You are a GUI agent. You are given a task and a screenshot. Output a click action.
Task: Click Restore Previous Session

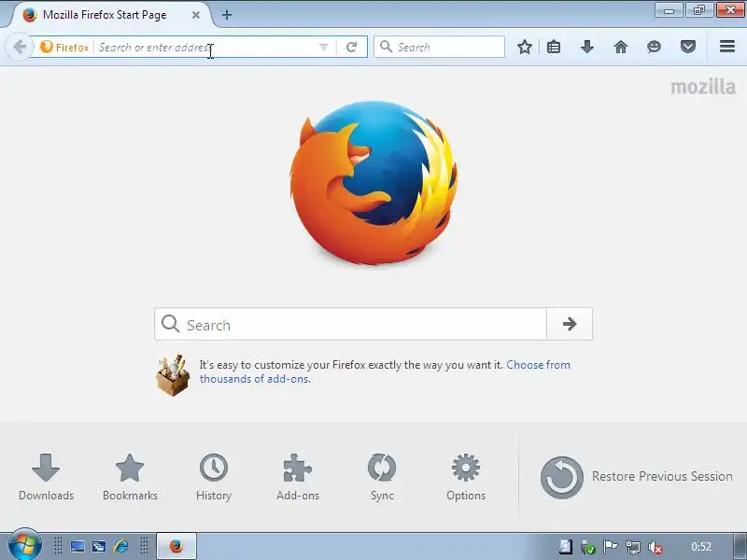637,477
